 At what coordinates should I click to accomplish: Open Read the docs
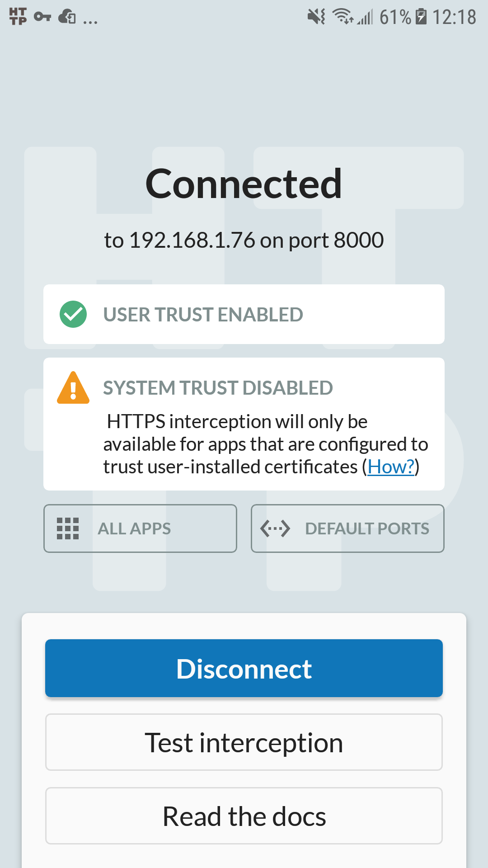point(244,816)
